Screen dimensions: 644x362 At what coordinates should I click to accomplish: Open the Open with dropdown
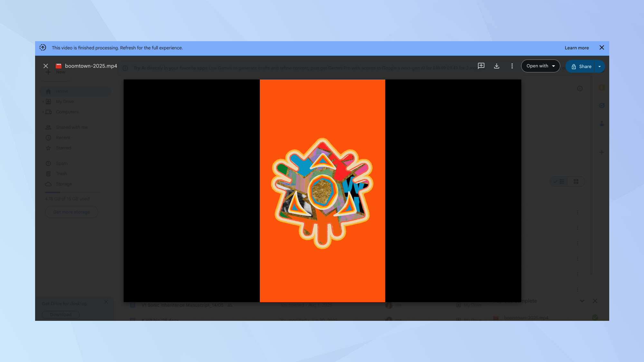point(540,66)
